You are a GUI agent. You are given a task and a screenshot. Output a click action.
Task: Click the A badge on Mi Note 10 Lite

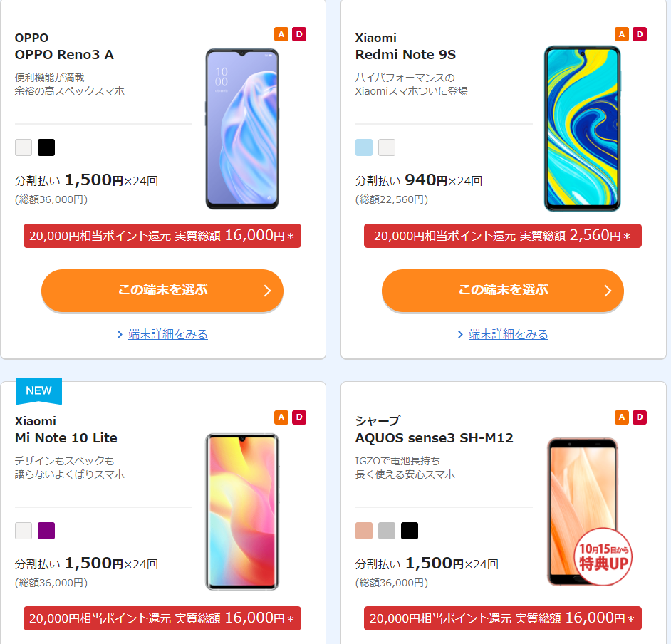click(281, 417)
